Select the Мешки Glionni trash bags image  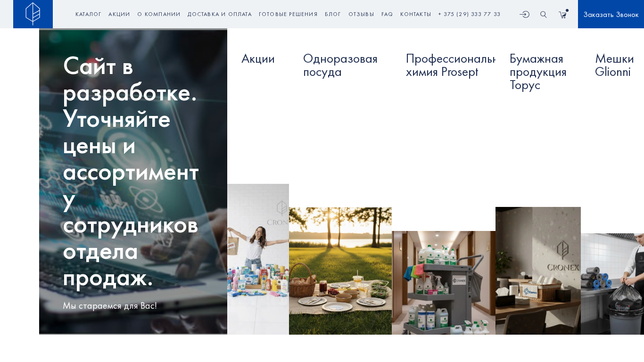tap(612, 284)
